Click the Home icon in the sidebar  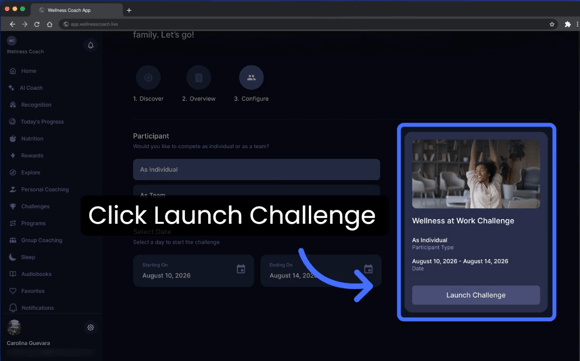click(13, 71)
